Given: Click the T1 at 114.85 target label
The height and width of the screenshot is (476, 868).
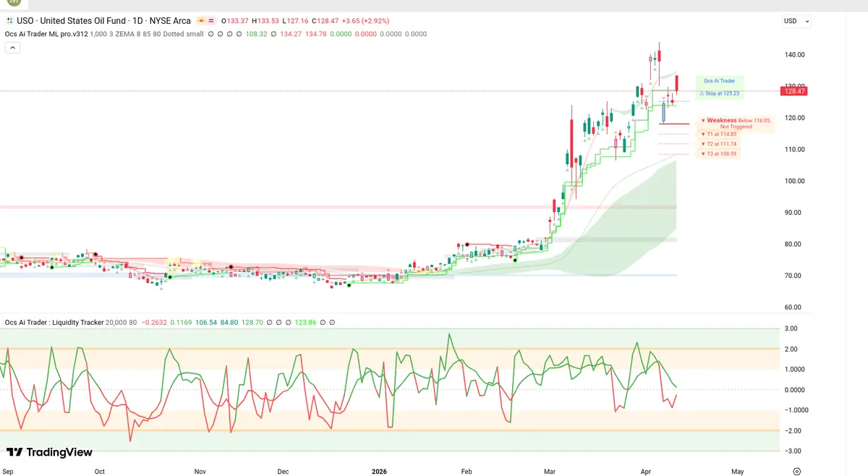Looking at the screenshot, I should [x=722, y=135].
